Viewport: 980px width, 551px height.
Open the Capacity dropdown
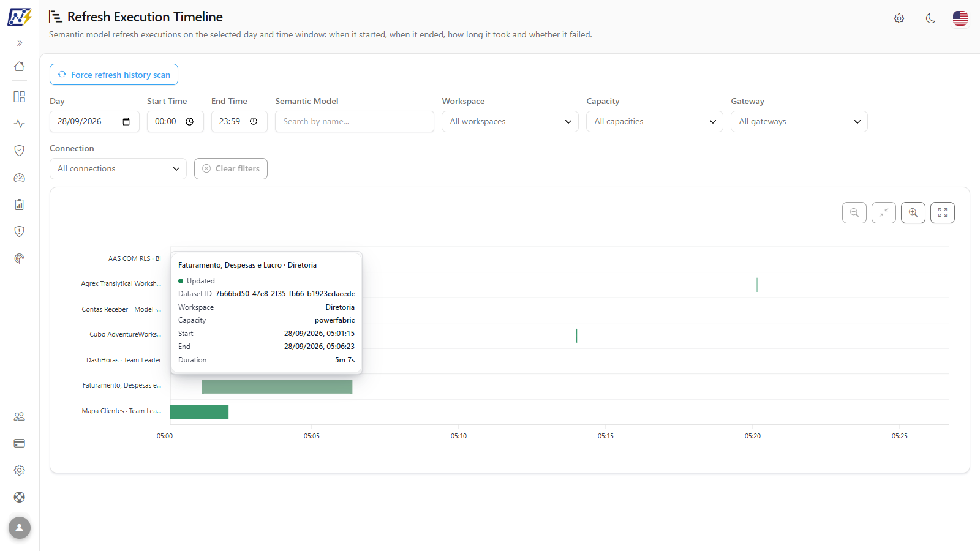click(655, 121)
